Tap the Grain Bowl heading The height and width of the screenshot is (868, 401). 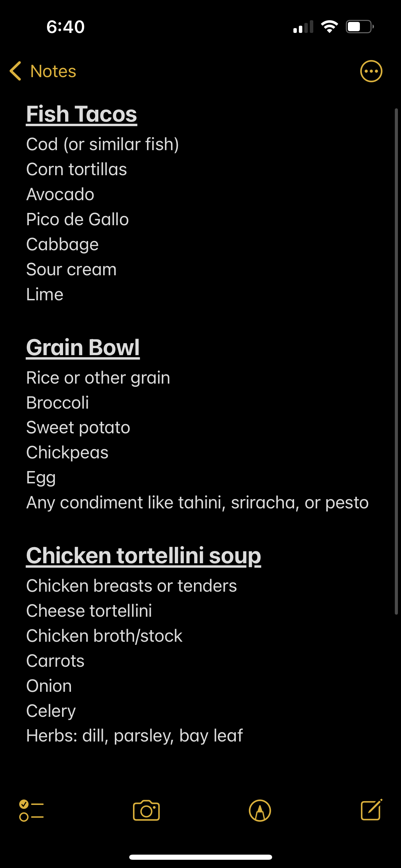click(83, 347)
